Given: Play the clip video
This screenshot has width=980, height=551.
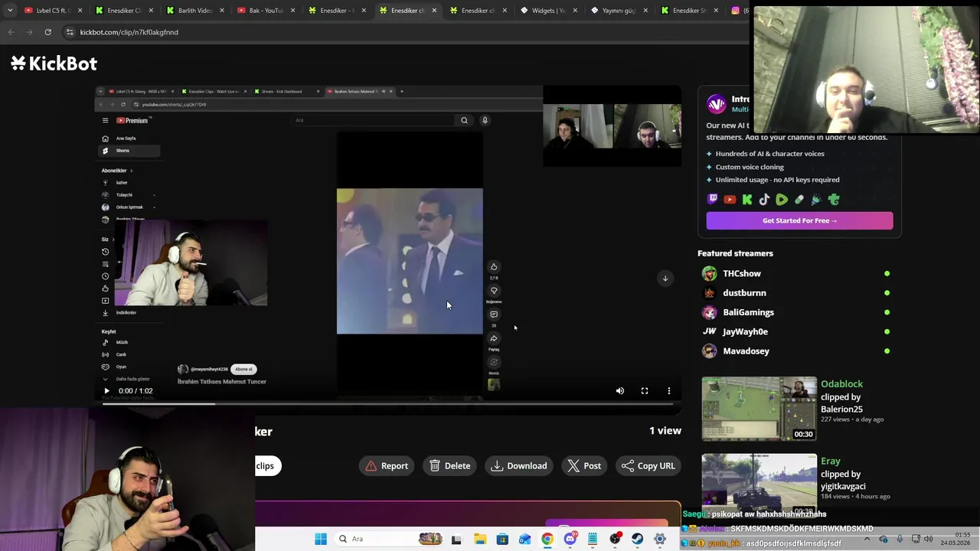Looking at the screenshot, I should tap(106, 391).
